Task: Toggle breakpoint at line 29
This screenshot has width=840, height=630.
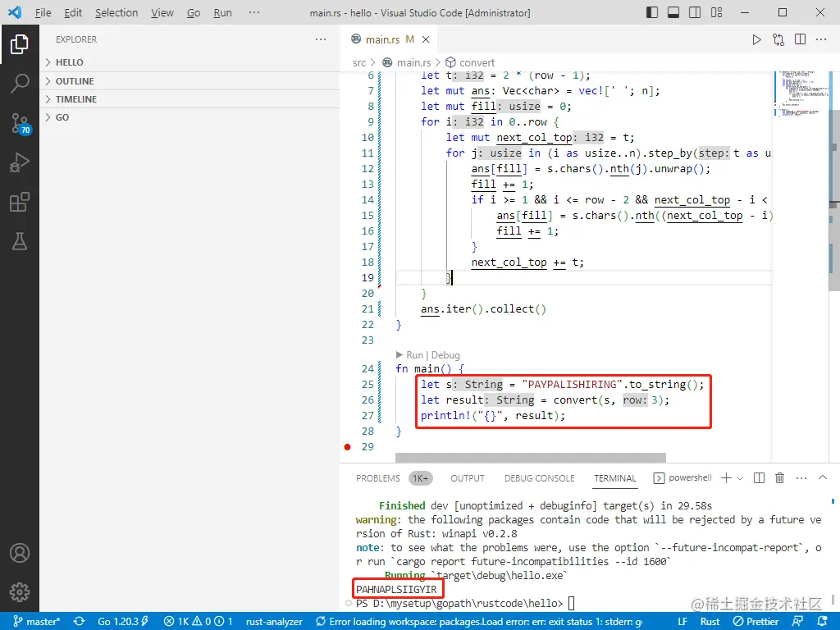Action: pos(347,447)
